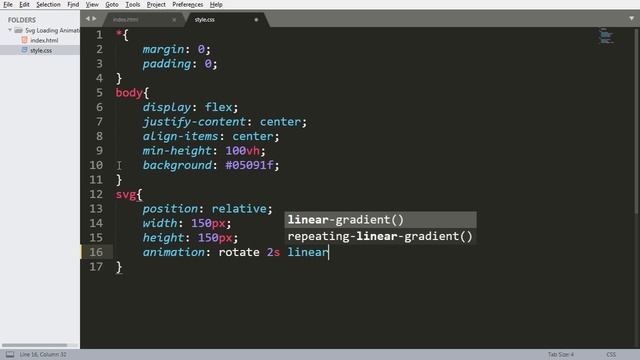This screenshot has height=360, width=640.
Task: Choose linear-gradient() autocomplete suggestion
Action: point(380,220)
